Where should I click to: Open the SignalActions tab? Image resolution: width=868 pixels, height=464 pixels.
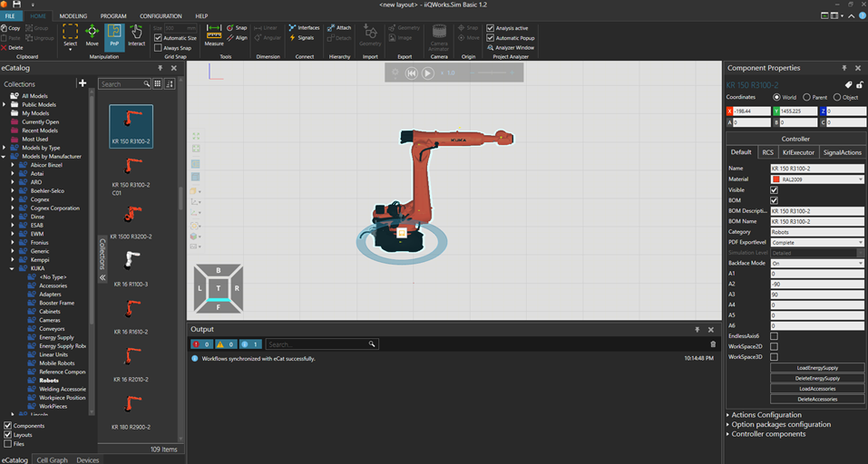coord(842,152)
